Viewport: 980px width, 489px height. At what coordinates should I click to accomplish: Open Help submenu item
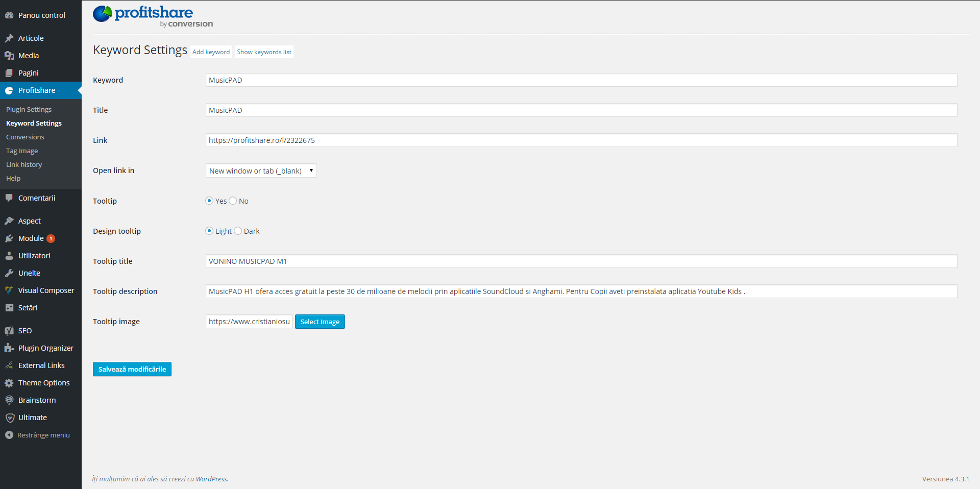(13, 178)
